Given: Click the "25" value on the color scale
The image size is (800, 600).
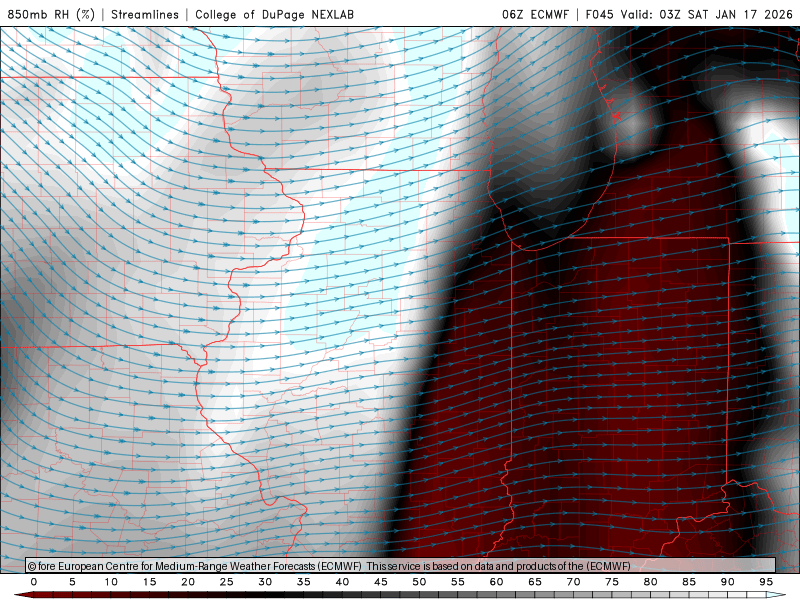Looking at the screenshot, I should 227,582.
